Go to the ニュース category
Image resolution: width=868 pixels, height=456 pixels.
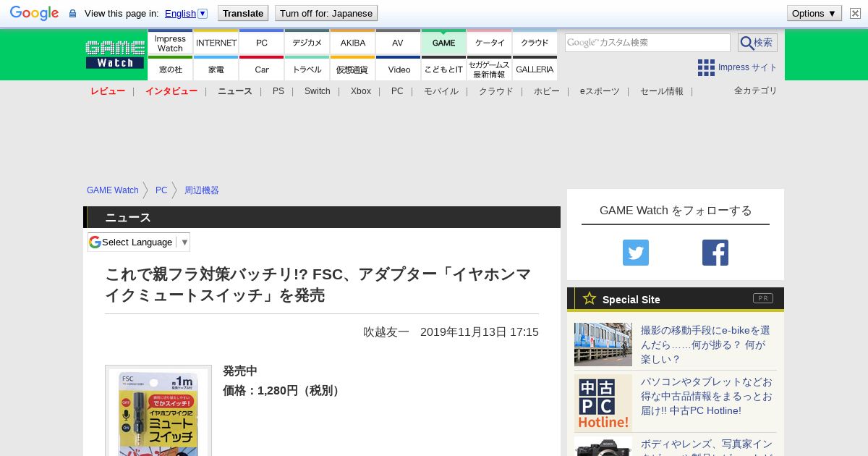tap(235, 91)
